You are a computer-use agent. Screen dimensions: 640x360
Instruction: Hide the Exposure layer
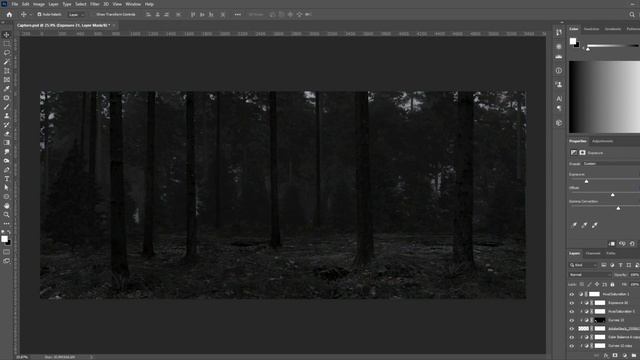[571, 303]
